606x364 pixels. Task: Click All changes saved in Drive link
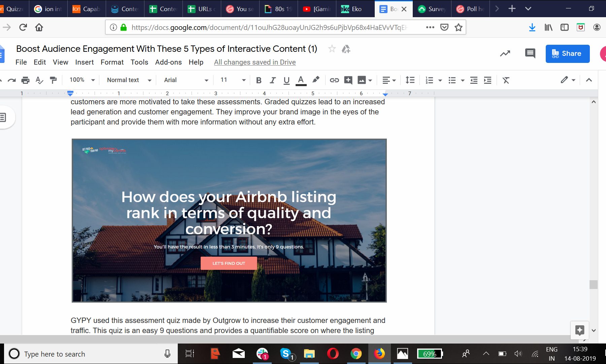click(x=255, y=62)
